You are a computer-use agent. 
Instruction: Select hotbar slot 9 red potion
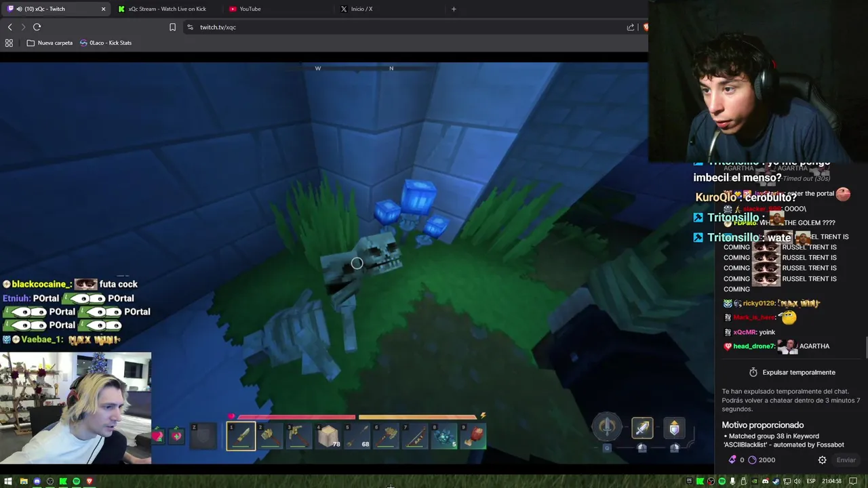tap(474, 436)
